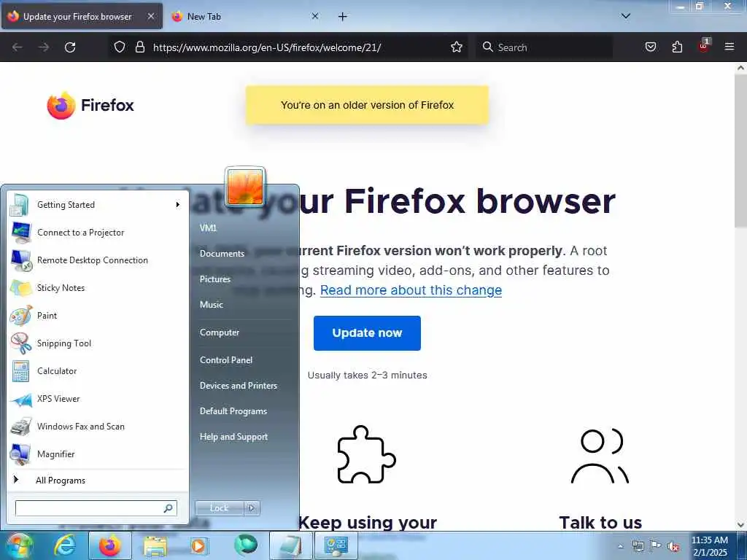Click the Update now button

click(x=367, y=332)
